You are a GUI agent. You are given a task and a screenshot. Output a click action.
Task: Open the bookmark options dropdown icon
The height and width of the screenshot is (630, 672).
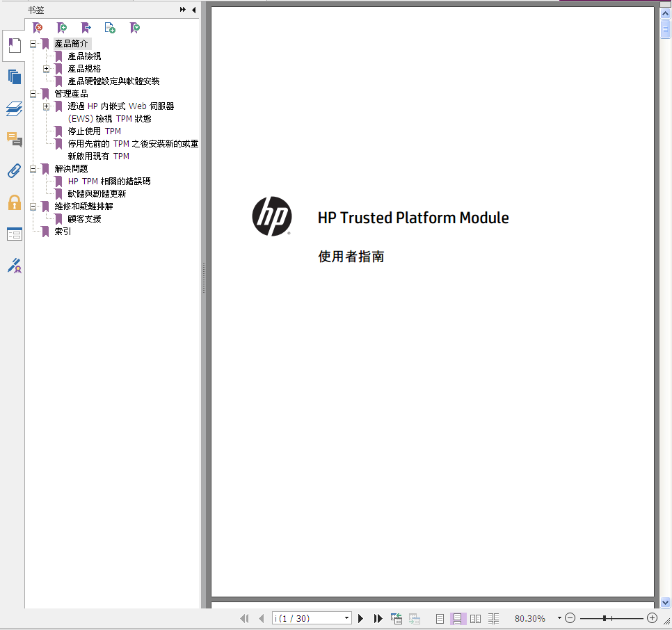point(134,28)
